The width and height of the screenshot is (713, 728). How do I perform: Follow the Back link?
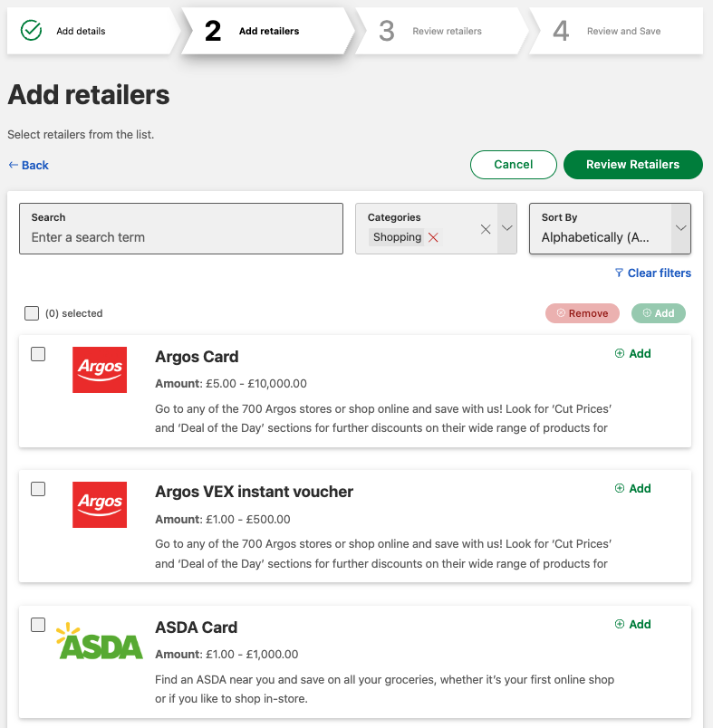[x=28, y=164]
